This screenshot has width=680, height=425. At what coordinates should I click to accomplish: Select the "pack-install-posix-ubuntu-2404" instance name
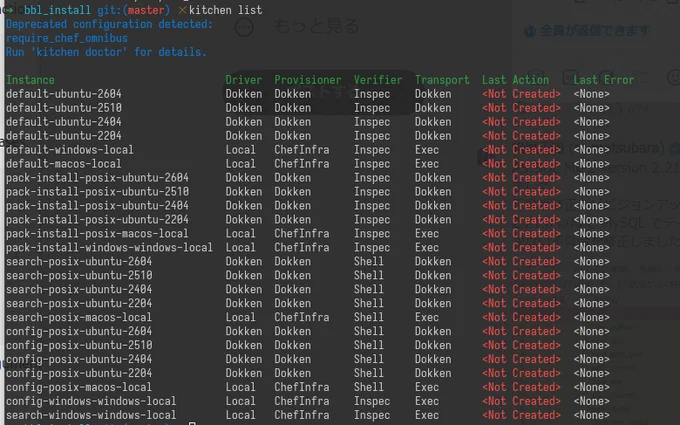tap(97, 206)
